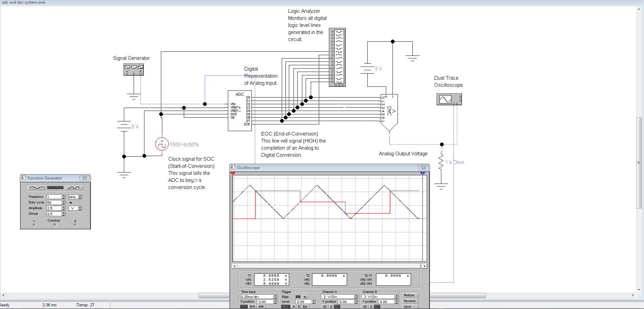Set trigger source to Ext
This screenshot has width=644, height=309.
click(x=305, y=306)
